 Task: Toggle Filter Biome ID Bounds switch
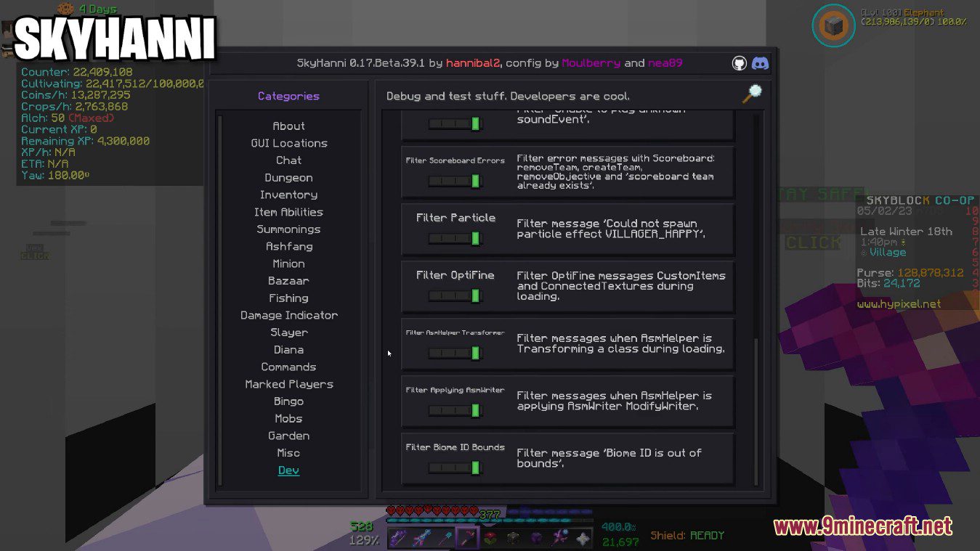point(455,468)
